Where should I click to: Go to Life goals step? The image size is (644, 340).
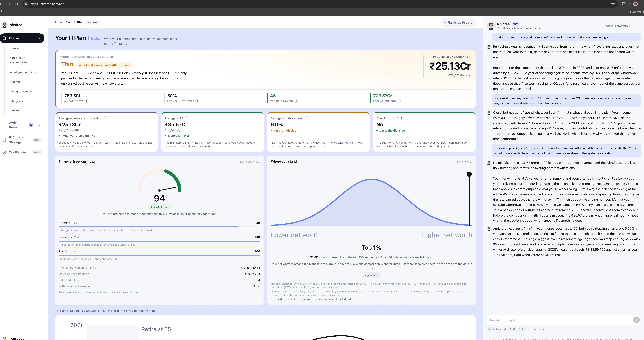tap(16, 101)
